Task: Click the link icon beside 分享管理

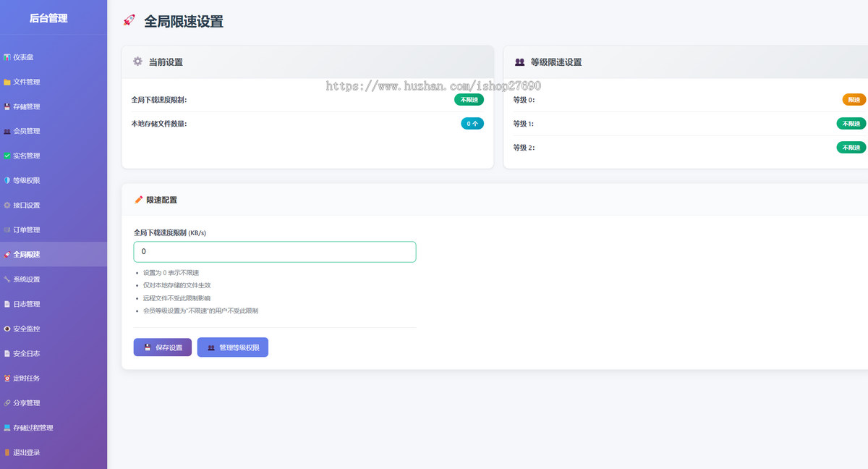Action: (x=7, y=402)
